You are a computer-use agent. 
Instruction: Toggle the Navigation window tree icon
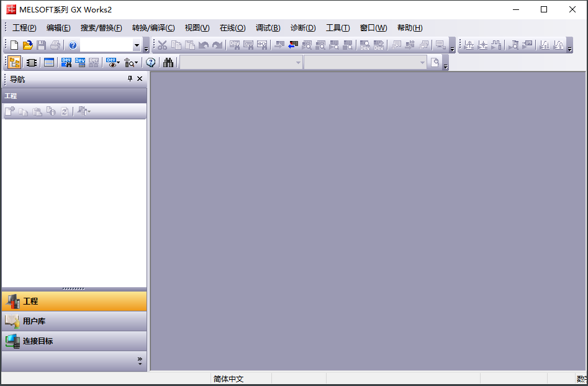tap(14, 62)
